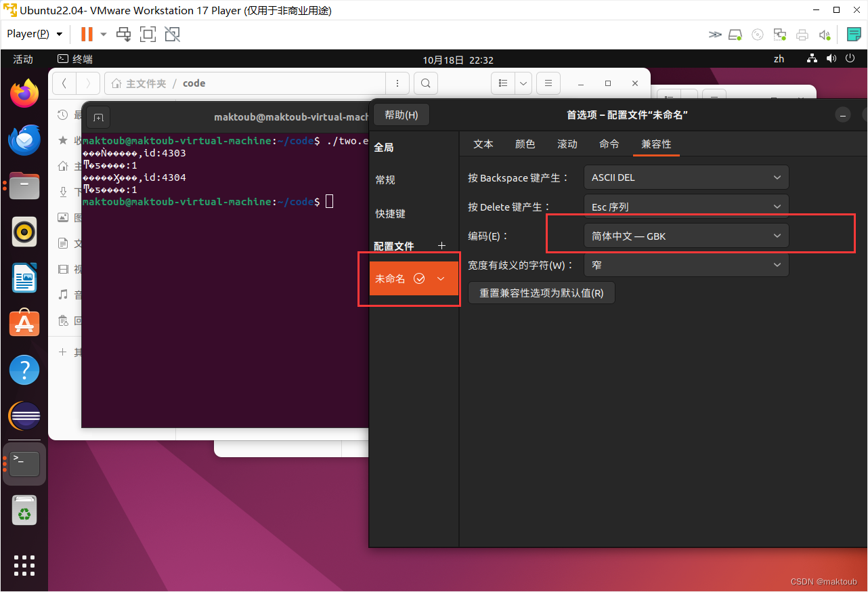Screen dimensions: 868x592
Task: Open Firefox from the Ubuntu dock
Action: (24, 93)
